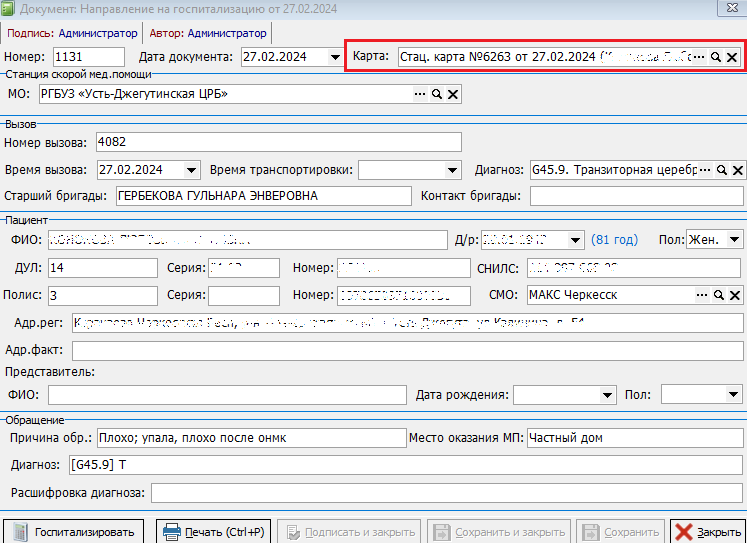Switch to the Подпись: Администратор tab
The image size is (747, 543).
[x=72, y=33]
